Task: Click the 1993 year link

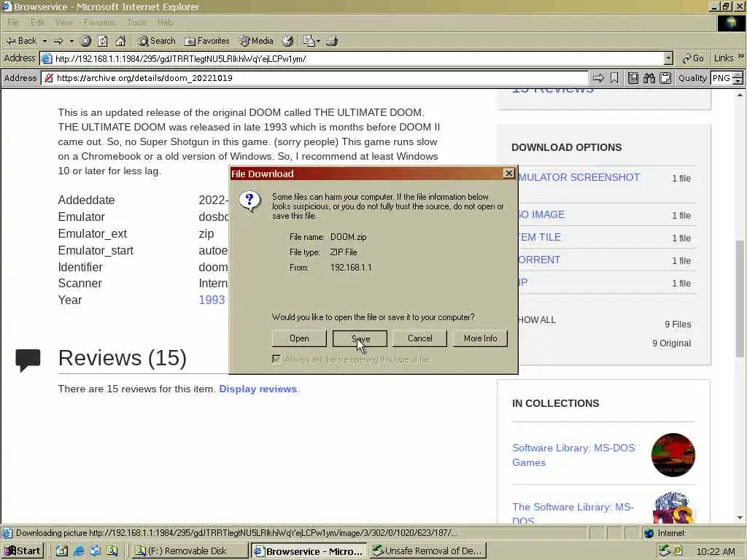Action: tap(212, 300)
